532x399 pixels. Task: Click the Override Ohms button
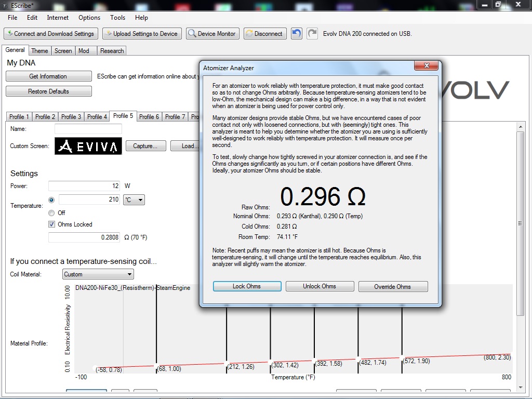tap(393, 287)
